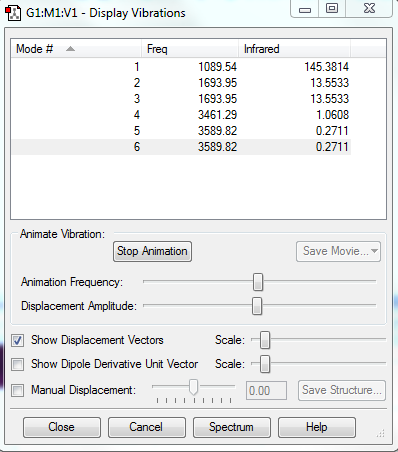The height and width of the screenshot is (452, 398).
Task: Close window using the X icon
Action: pyautogui.click(x=369, y=8)
